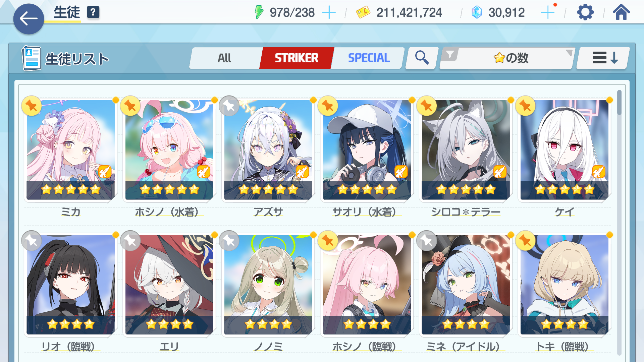Open settings gear icon
Viewport: 644px width, 362px height.
tap(585, 13)
